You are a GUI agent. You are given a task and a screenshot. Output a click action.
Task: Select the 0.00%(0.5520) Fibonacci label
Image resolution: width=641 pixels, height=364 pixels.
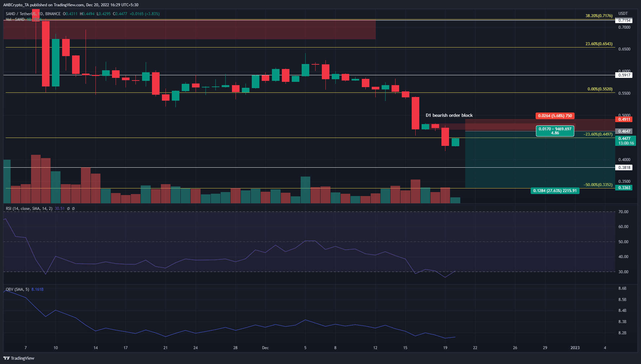point(600,89)
